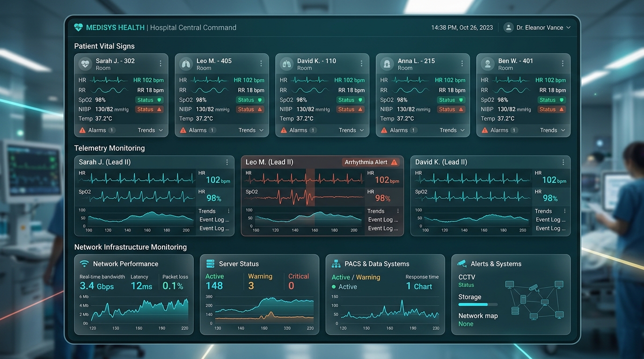
Task: Click the alarm warning triangle on Sarah J. - 302 card
Action: pyautogui.click(x=82, y=130)
